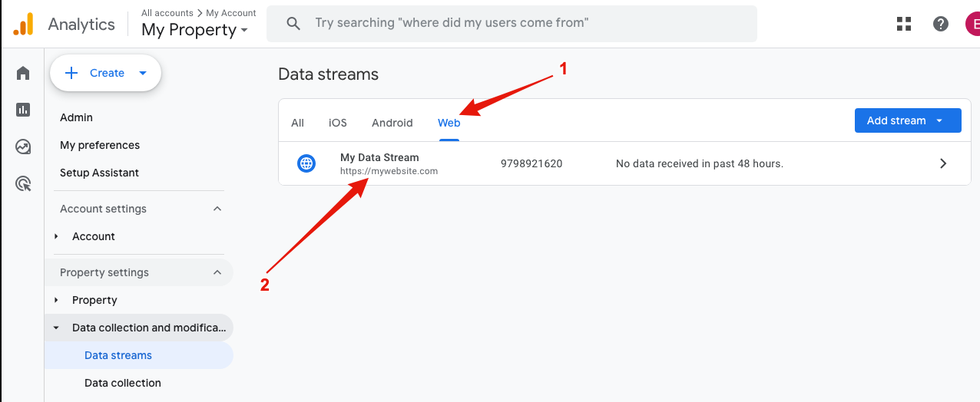This screenshot has width=980, height=402.
Task: Open My preferences in side menu
Action: coord(100,145)
